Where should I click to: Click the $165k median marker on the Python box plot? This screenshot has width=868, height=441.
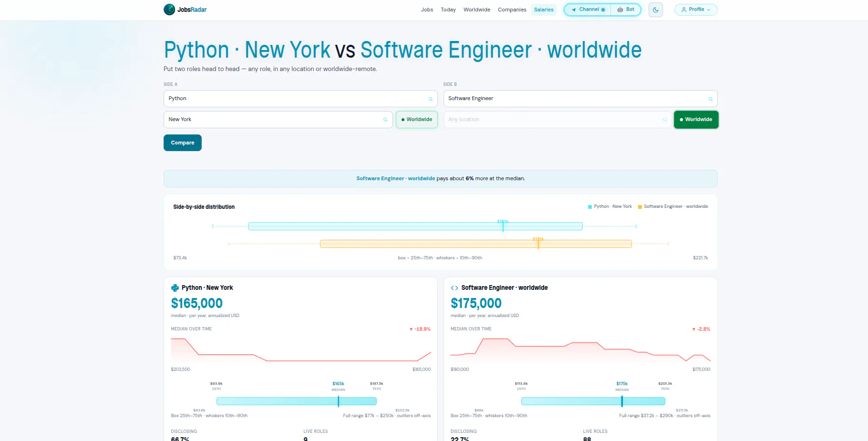pos(339,401)
